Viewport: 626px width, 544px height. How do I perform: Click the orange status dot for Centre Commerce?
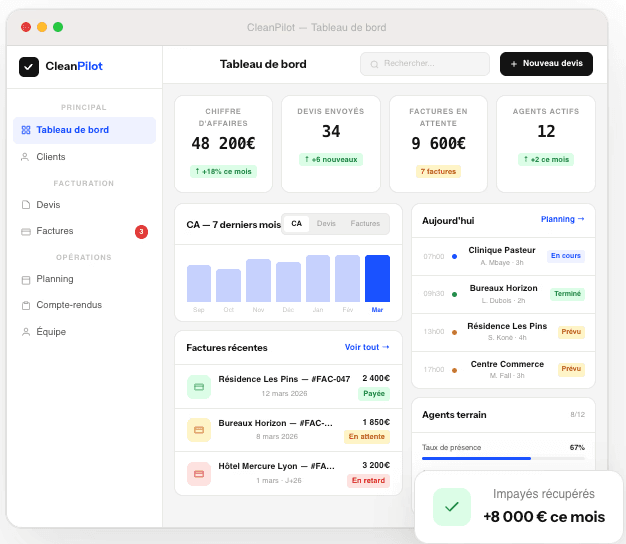[454, 370]
